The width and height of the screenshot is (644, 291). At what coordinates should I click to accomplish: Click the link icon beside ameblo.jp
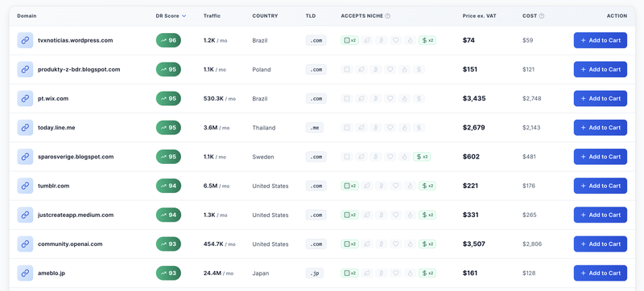pos(25,273)
